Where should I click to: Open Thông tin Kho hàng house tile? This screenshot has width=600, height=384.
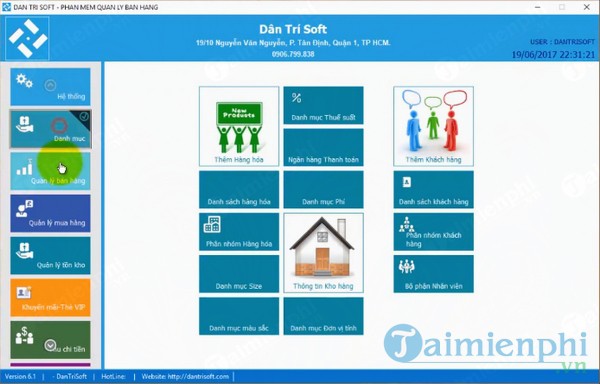pos(323,253)
